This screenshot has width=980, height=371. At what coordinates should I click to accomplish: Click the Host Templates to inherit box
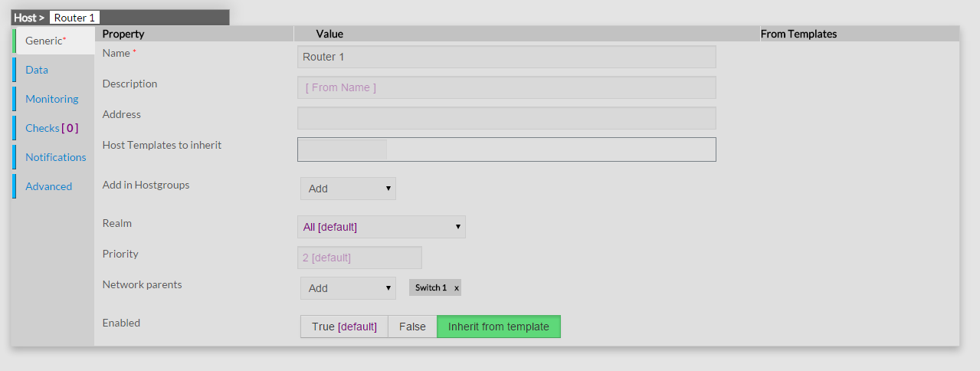[x=506, y=149]
